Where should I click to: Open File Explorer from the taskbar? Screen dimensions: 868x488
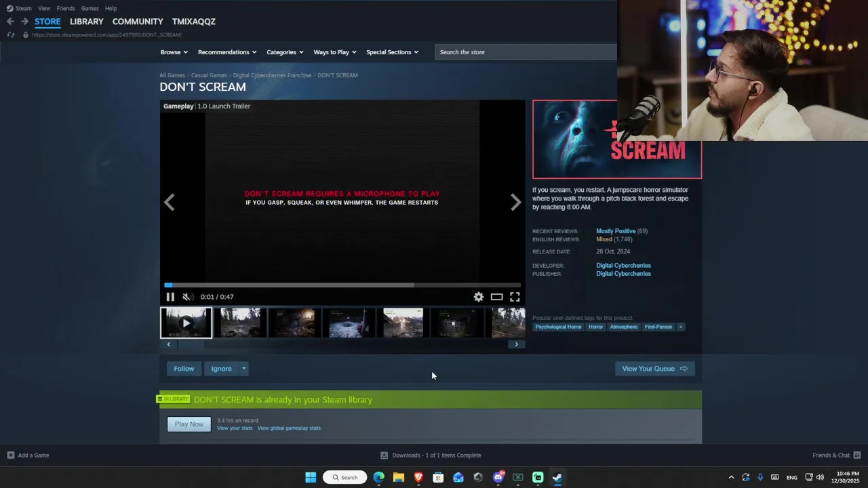click(399, 477)
